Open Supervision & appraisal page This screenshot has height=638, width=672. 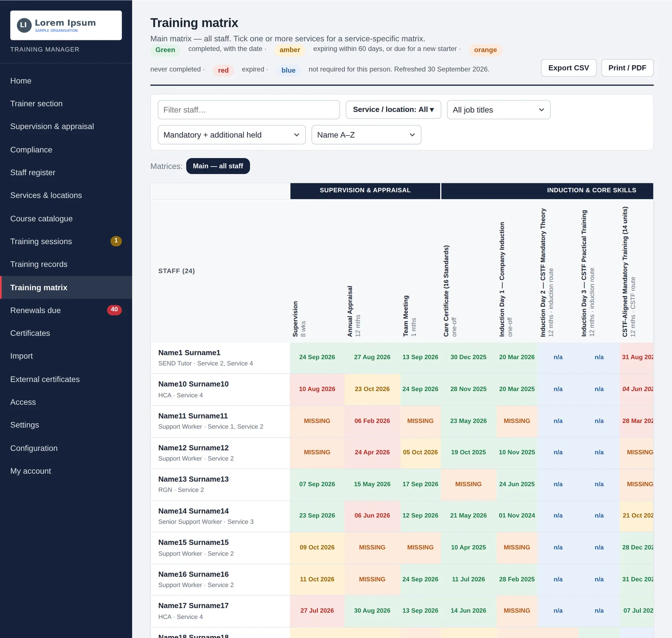point(66,127)
